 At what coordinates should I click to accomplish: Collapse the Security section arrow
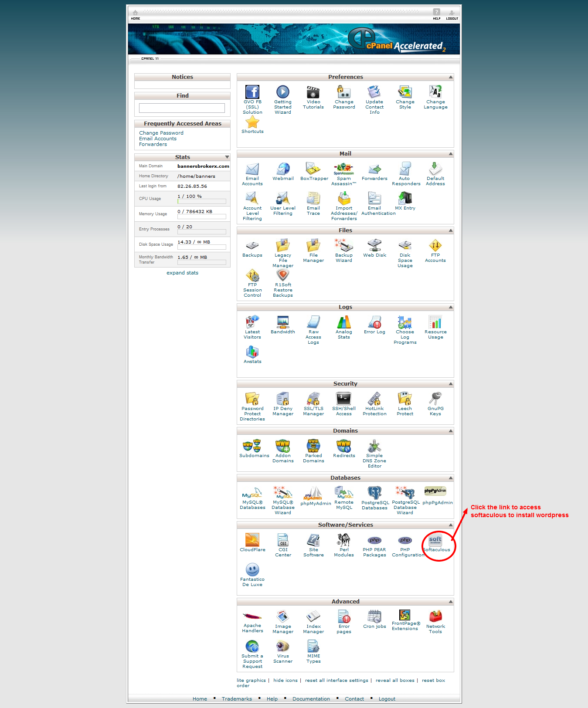[x=451, y=384]
